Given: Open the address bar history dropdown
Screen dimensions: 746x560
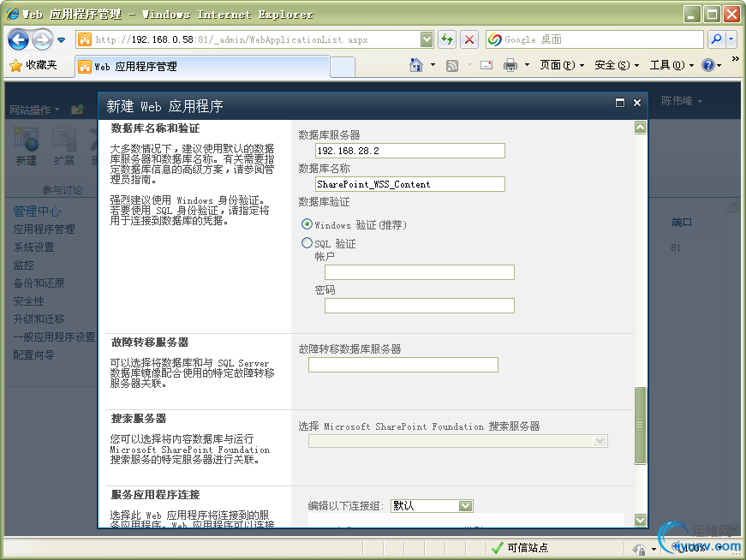Looking at the screenshot, I should coord(427,39).
